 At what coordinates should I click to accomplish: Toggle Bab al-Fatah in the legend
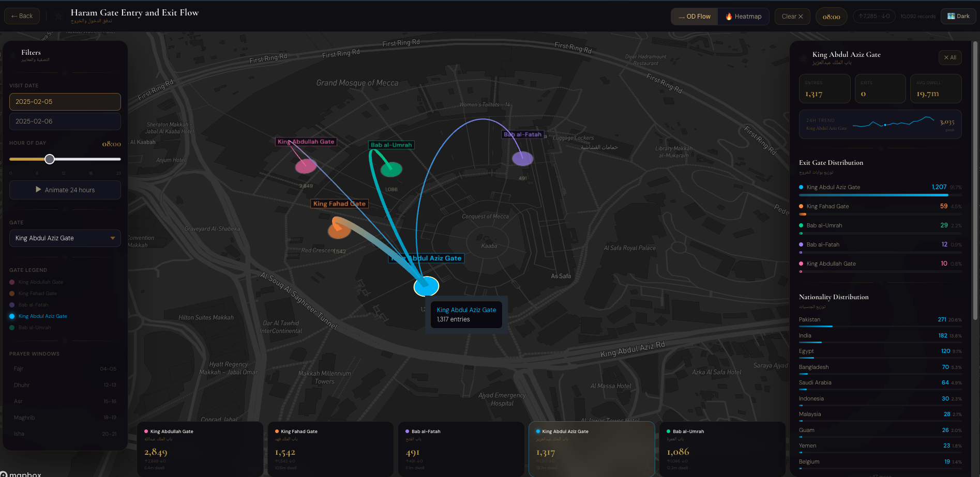29,305
